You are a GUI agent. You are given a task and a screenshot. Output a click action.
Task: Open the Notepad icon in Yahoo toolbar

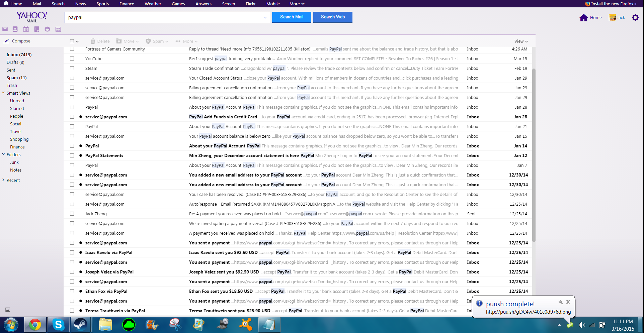37,29
